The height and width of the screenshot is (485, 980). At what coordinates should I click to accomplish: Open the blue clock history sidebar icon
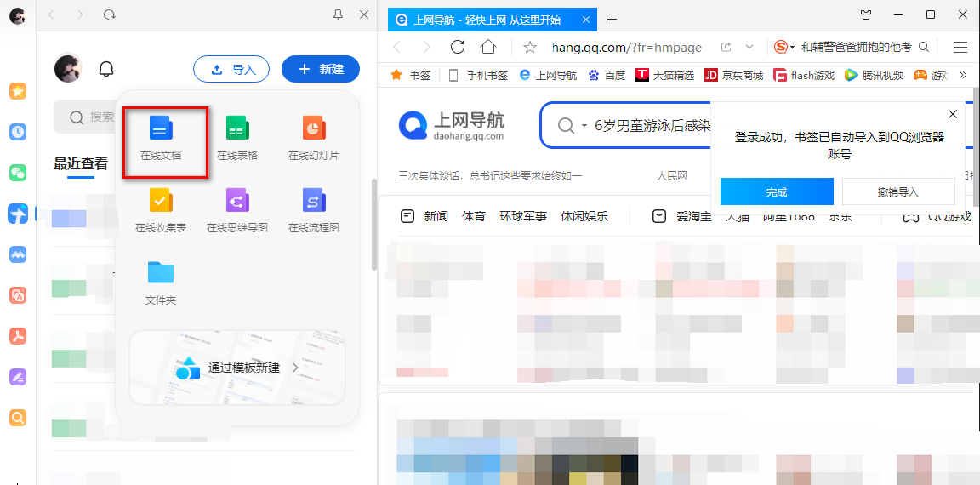click(18, 132)
